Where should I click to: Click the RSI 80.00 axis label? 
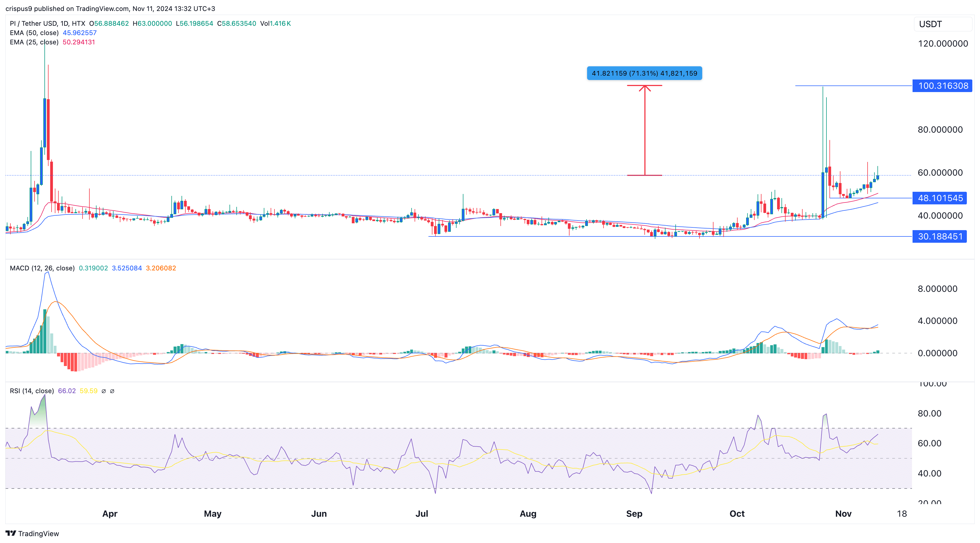[x=929, y=413]
